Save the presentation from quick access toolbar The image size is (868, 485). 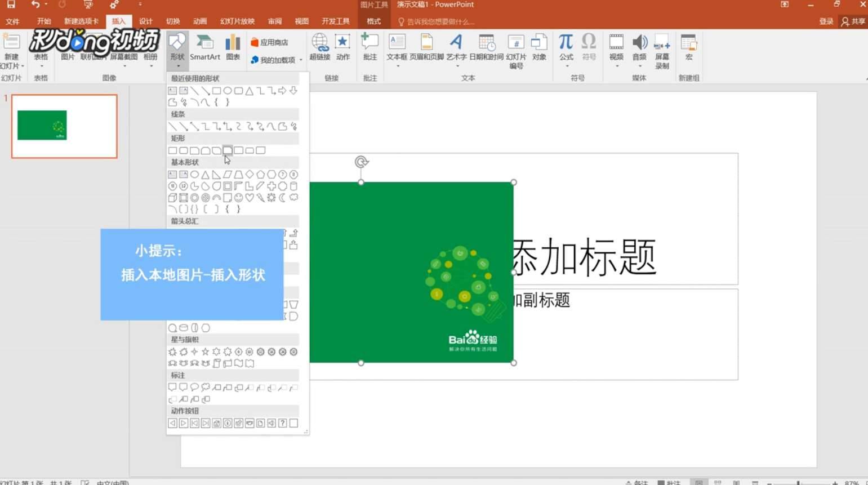(11, 5)
